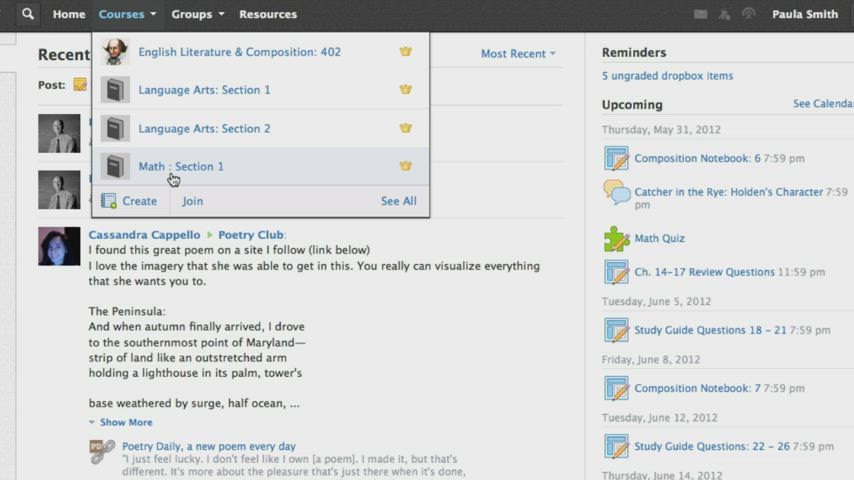Go to the Resources menu item
Image resolution: width=854 pixels, height=480 pixels.
[268, 14]
